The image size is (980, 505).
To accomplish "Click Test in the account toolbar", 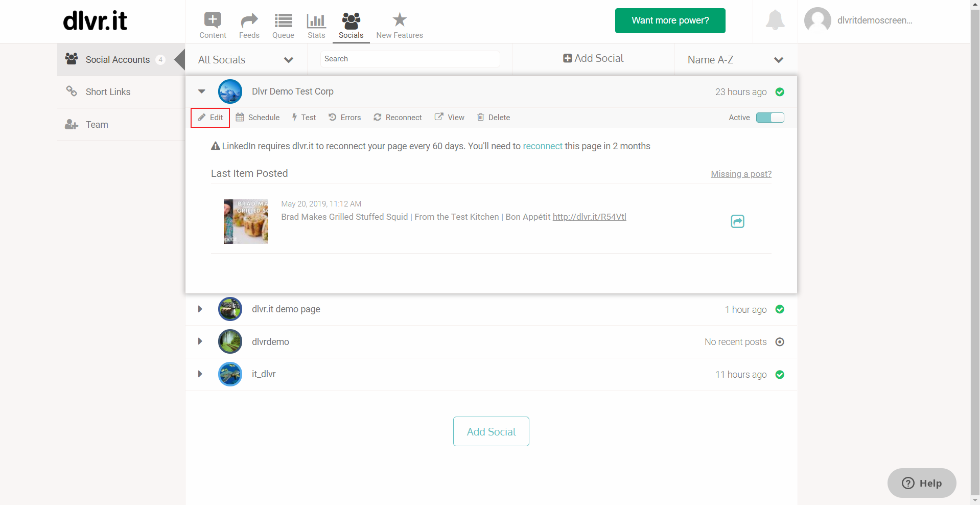I will pos(304,118).
